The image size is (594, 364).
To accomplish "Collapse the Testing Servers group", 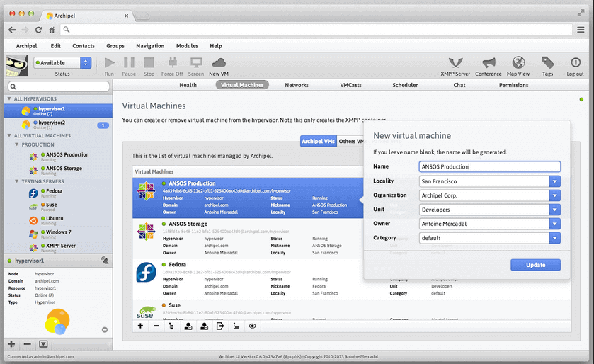I will pos(17,181).
